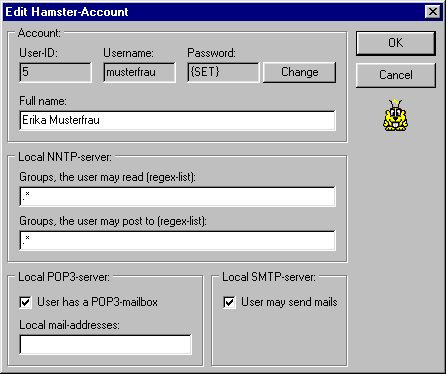This screenshot has width=446, height=374.
Task: Click the Password field showing {SET}
Action: tap(223, 72)
